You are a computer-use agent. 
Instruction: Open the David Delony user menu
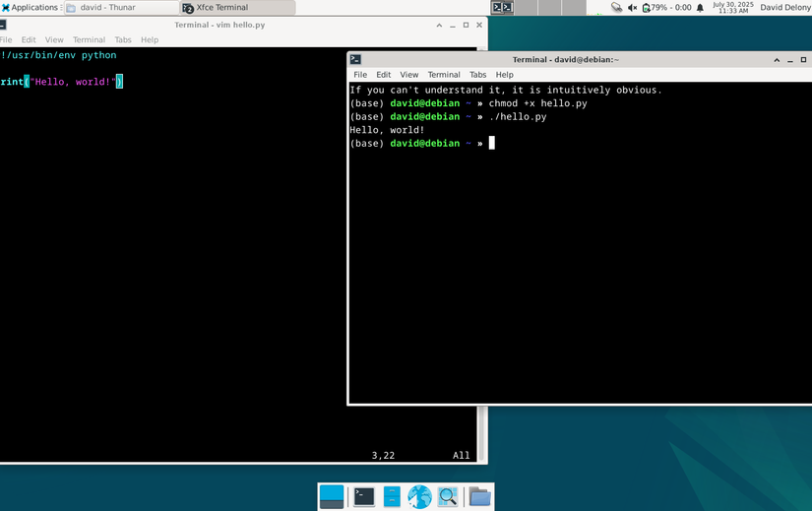(x=784, y=7)
